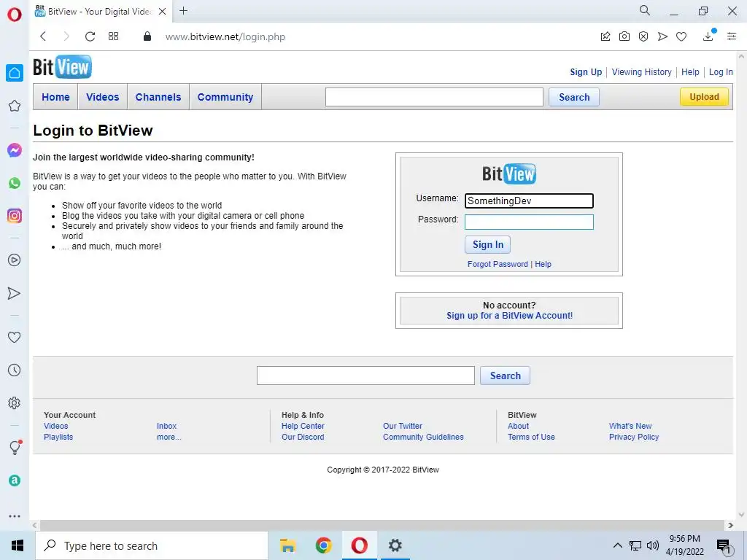Open the Channels navigation tab
The height and width of the screenshot is (560, 747).
158,97
